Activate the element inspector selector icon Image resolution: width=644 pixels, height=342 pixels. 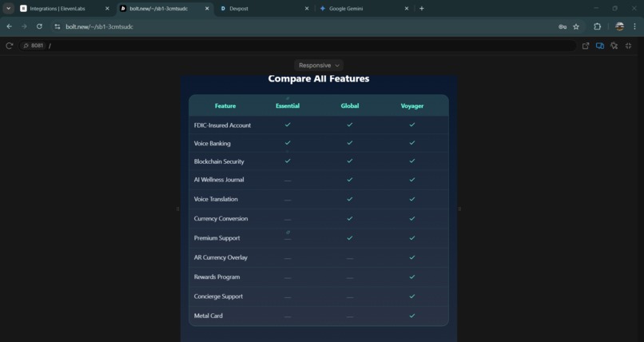pos(614,46)
